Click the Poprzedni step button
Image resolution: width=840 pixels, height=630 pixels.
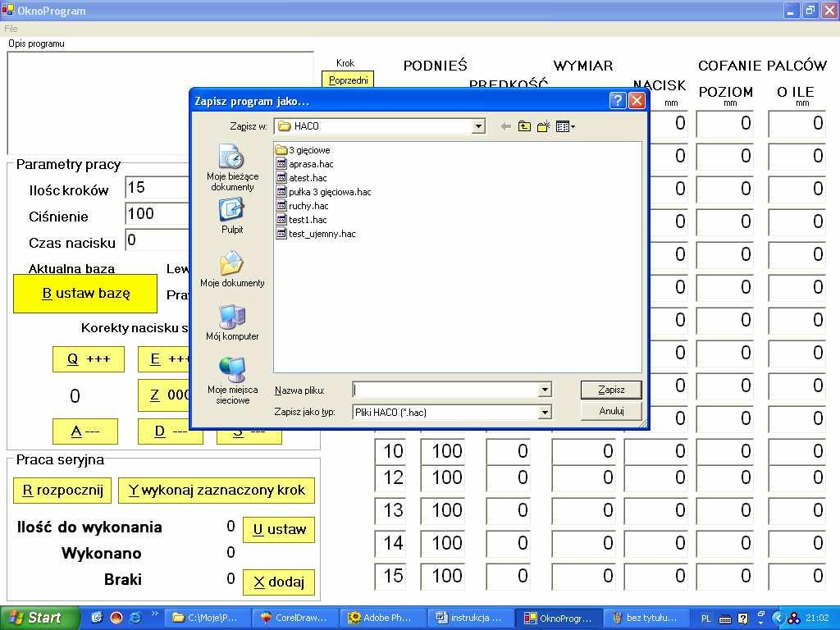pyautogui.click(x=348, y=80)
